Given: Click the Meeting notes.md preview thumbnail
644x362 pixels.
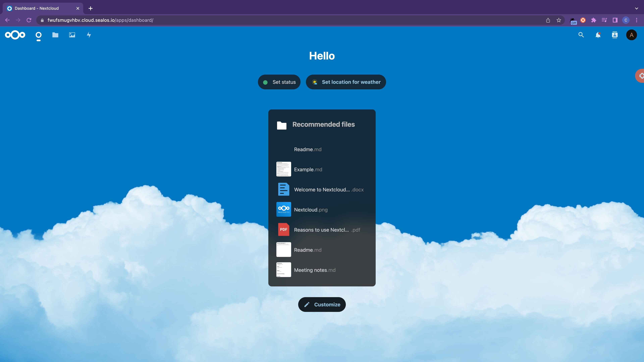Looking at the screenshot, I should coord(283,269).
